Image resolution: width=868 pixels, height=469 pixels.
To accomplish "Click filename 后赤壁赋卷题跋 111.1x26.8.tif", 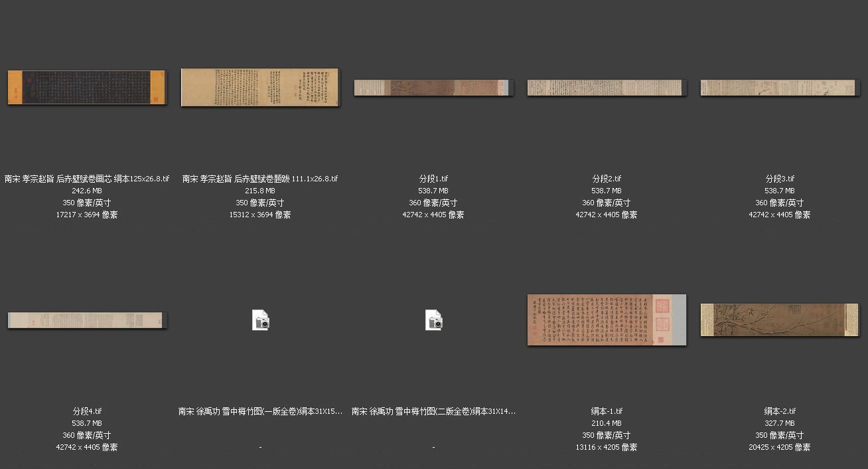I will 260,179.
